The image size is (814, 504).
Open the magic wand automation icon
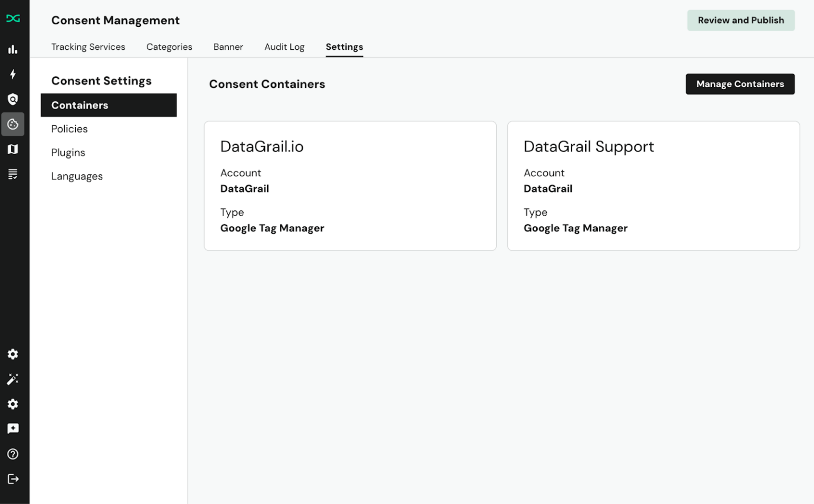point(13,379)
